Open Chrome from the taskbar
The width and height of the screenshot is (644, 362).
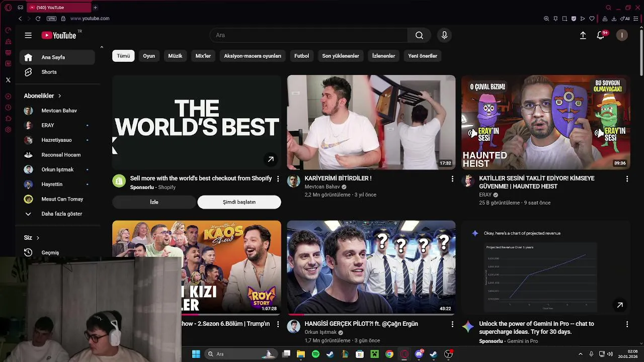coord(389,354)
